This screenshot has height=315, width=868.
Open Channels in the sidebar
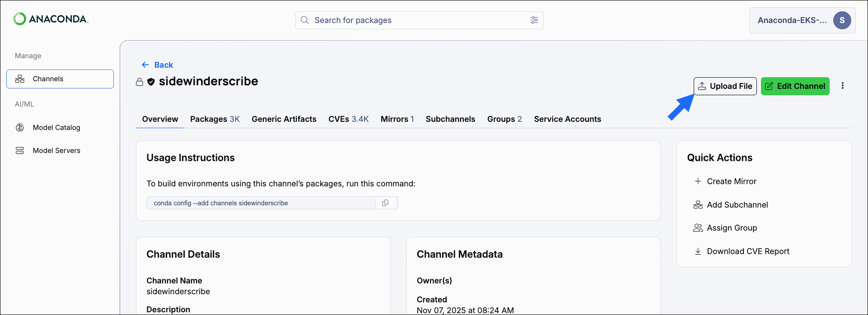(x=60, y=79)
